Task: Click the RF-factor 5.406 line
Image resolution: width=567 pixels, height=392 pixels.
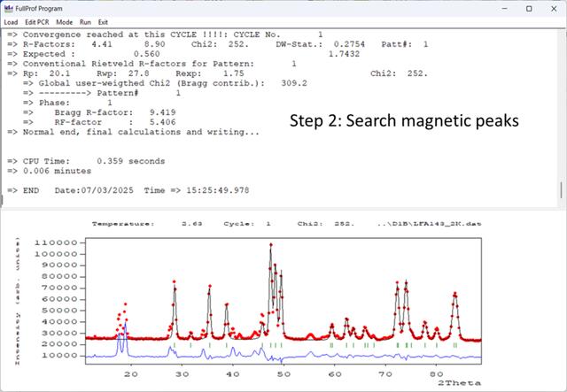Action: [x=99, y=122]
